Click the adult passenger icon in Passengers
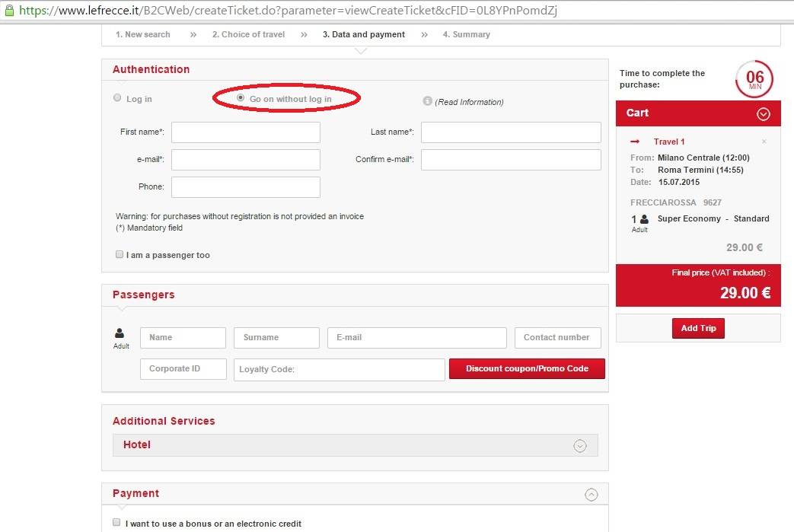Image resolution: width=794 pixels, height=532 pixels. coord(120,333)
